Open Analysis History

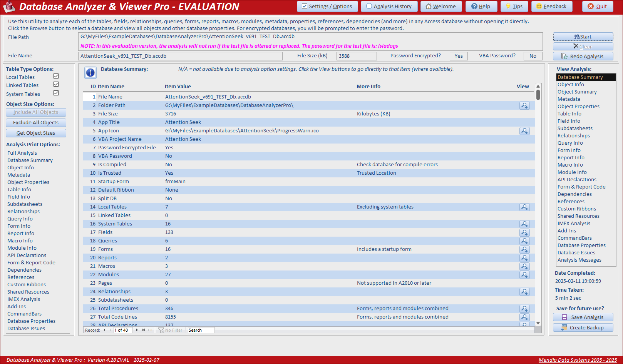click(389, 6)
